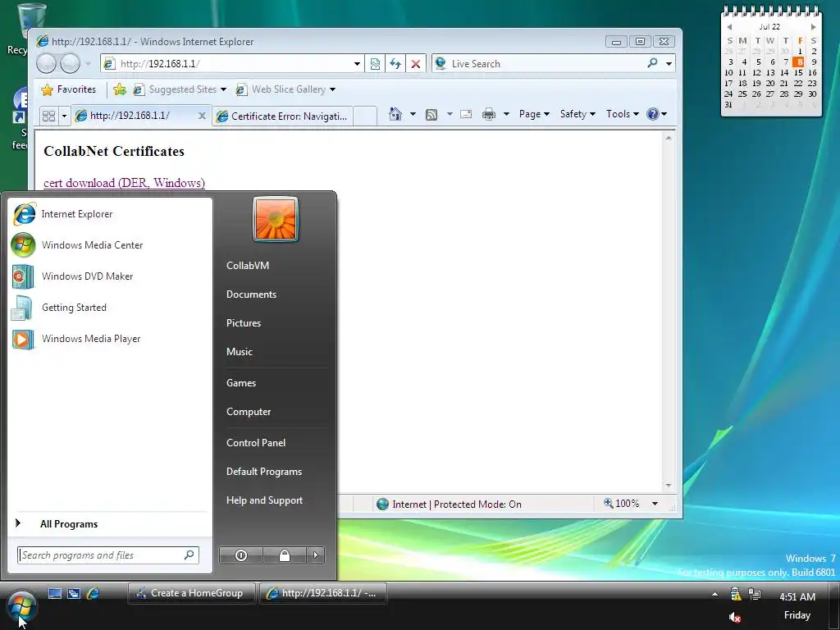Click Internet Explorer quick launch icon in taskbar

94,594
